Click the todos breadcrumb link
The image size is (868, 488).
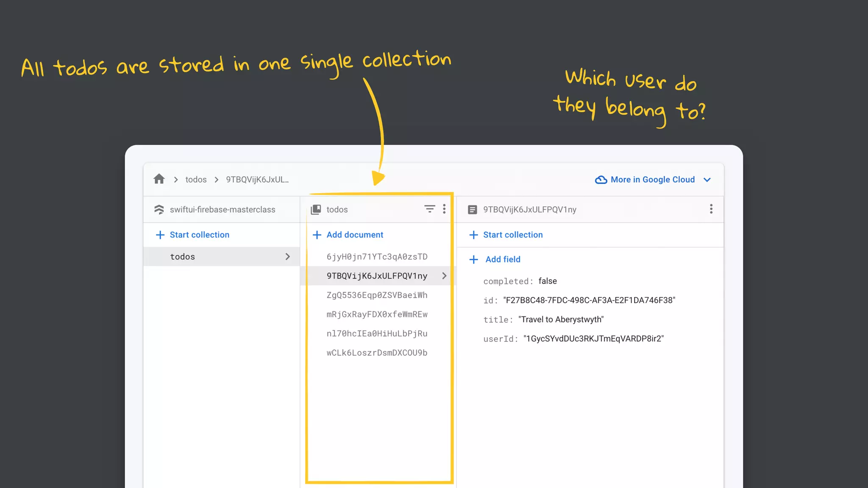(x=196, y=180)
